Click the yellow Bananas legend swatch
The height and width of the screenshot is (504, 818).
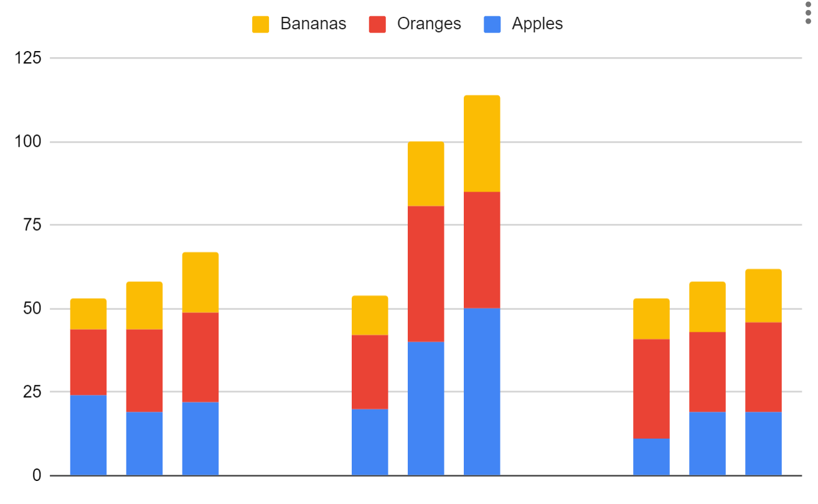click(260, 24)
